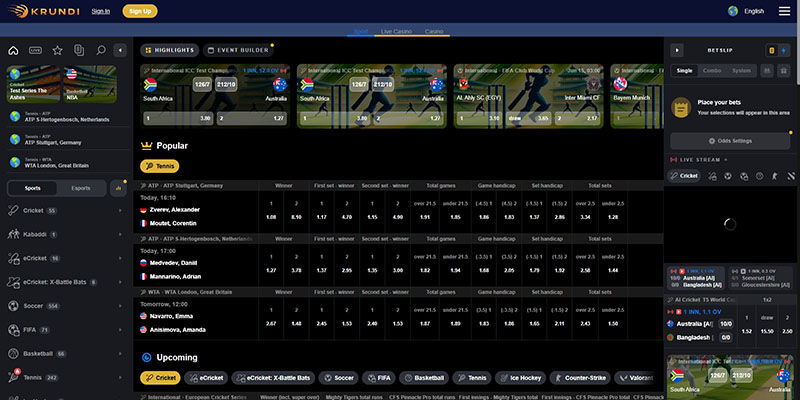Open Odds Settings button

(730, 141)
